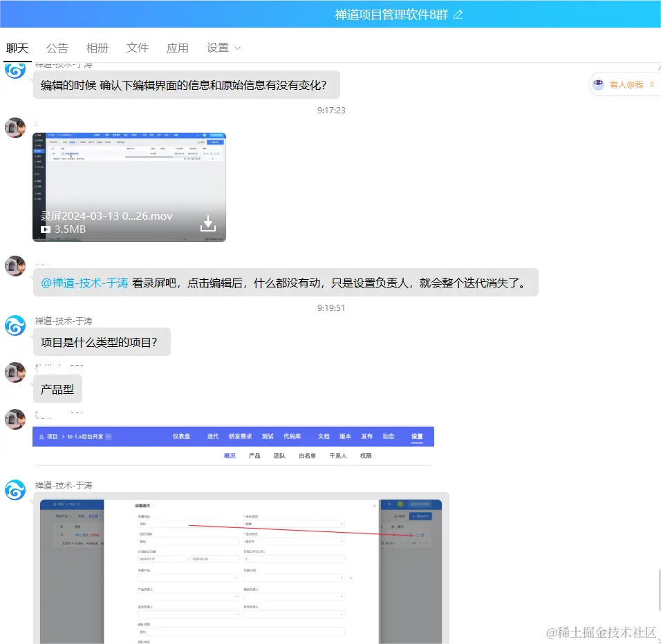
Task: Switch to the 公告 tab
Action: tap(57, 48)
